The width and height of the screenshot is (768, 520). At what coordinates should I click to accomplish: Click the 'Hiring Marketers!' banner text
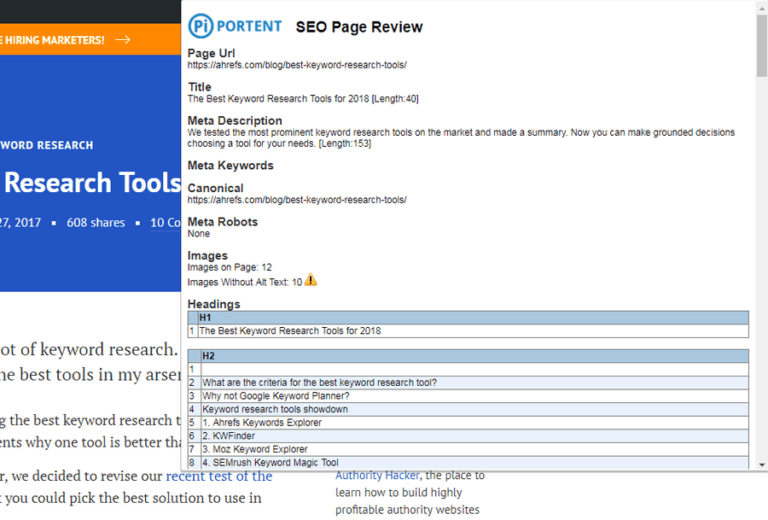click(x=52, y=40)
